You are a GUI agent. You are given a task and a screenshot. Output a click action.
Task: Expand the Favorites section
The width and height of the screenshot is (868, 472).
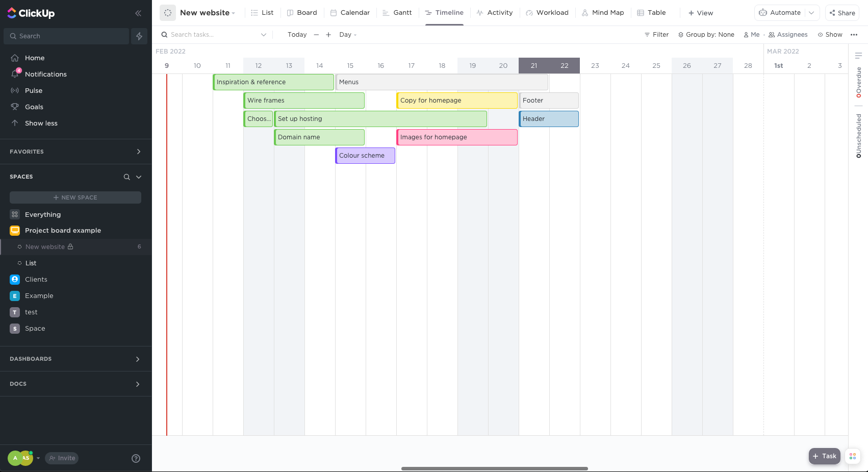tap(138, 152)
